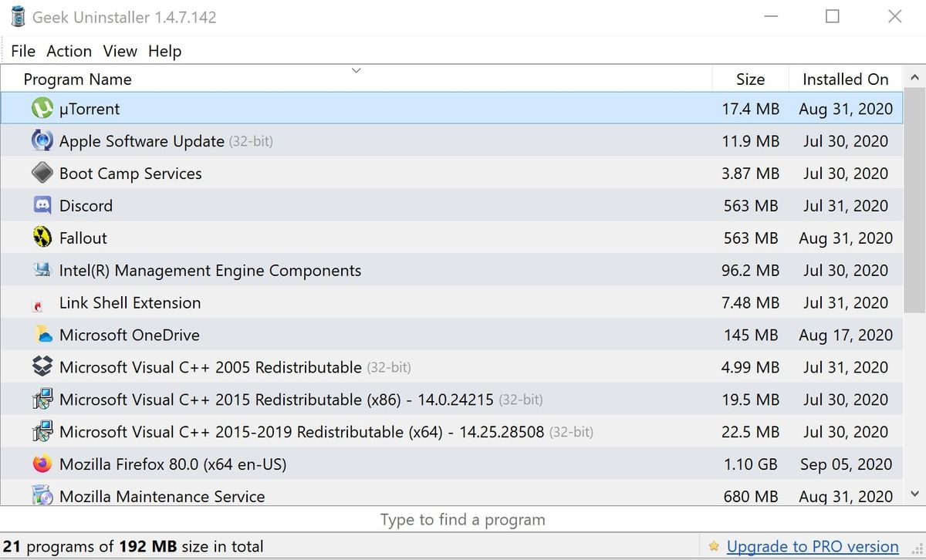Click the µTorrent program icon
The height and width of the screenshot is (560, 926).
tap(42, 109)
